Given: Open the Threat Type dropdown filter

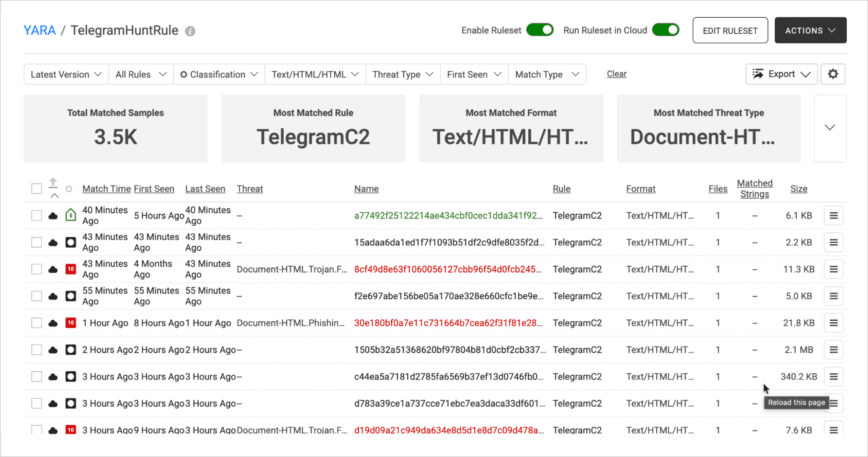Looking at the screenshot, I should (x=403, y=75).
